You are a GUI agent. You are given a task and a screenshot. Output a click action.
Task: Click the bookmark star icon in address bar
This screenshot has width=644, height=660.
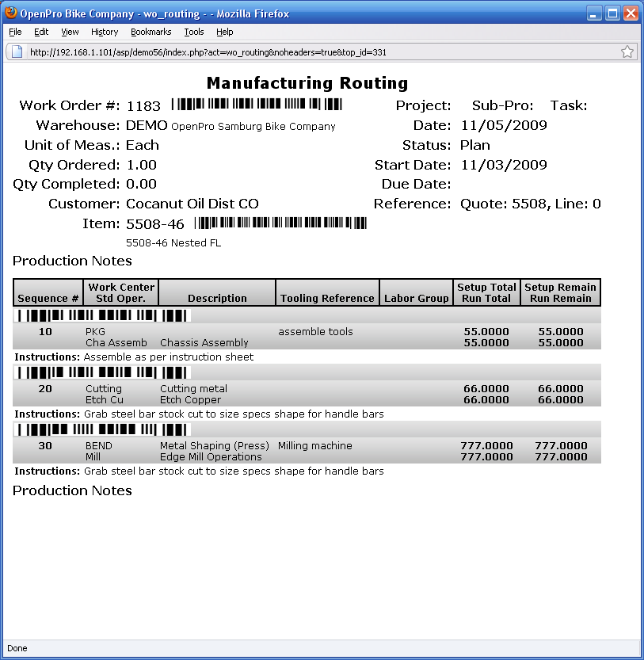click(x=627, y=52)
